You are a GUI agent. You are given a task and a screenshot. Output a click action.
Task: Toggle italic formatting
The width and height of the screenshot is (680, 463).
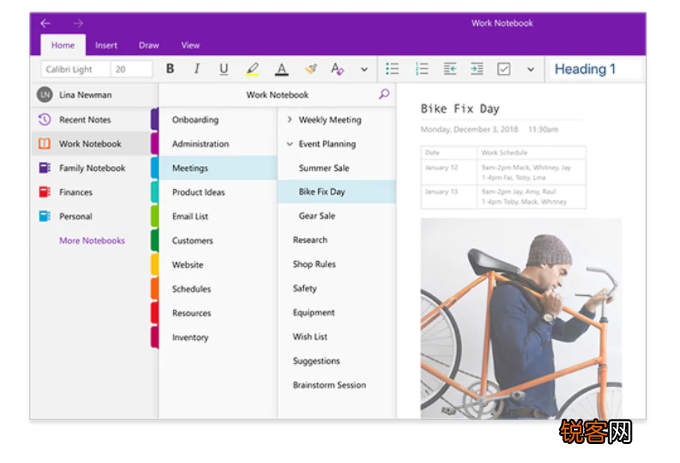tap(197, 69)
